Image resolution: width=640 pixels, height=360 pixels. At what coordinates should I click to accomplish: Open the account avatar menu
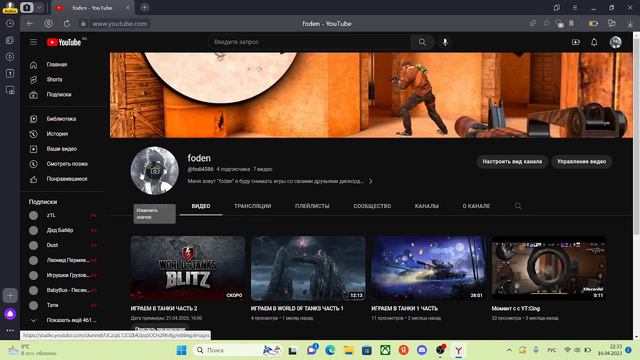tap(616, 42)
